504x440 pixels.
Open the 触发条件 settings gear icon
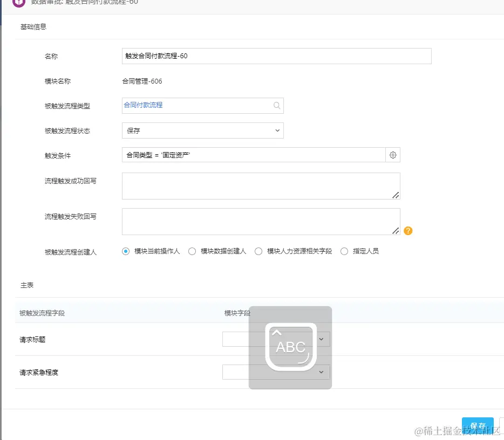[393, 155]
